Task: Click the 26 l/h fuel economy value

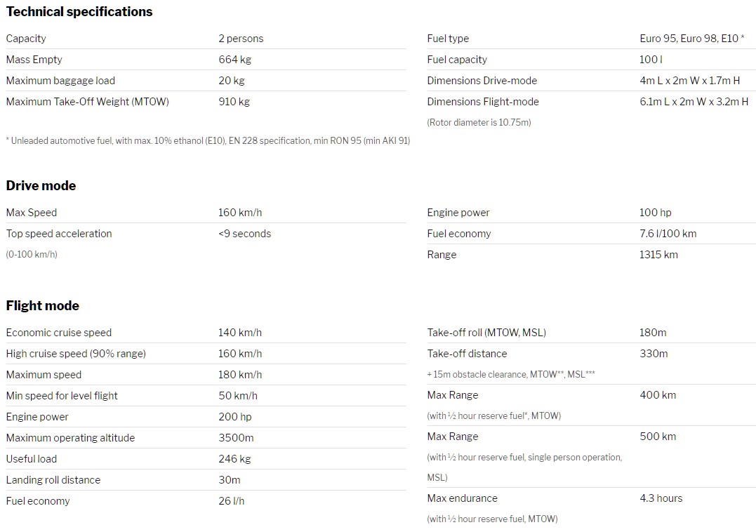Action: (231, 501)
